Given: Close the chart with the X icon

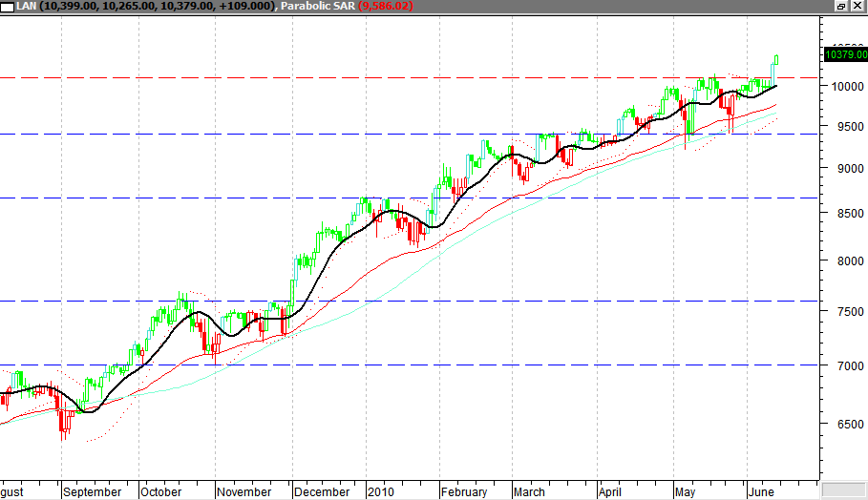Looking at the screenshot, I should tap(857, 7).
